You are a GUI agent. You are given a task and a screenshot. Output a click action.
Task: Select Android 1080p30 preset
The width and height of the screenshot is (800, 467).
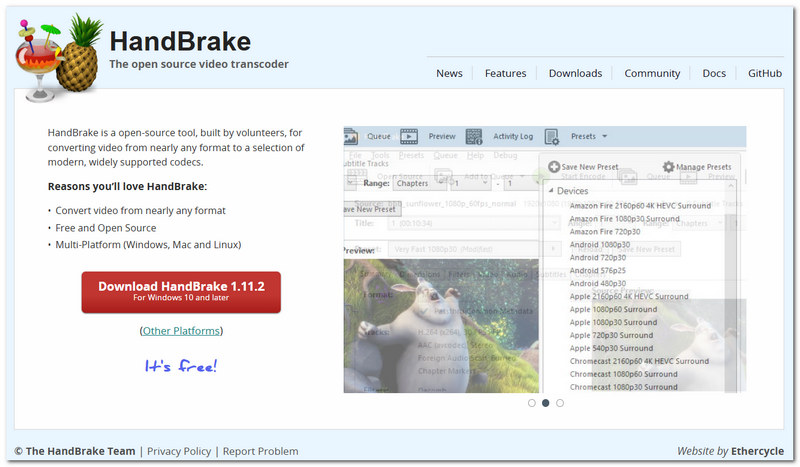click(599, 244)
